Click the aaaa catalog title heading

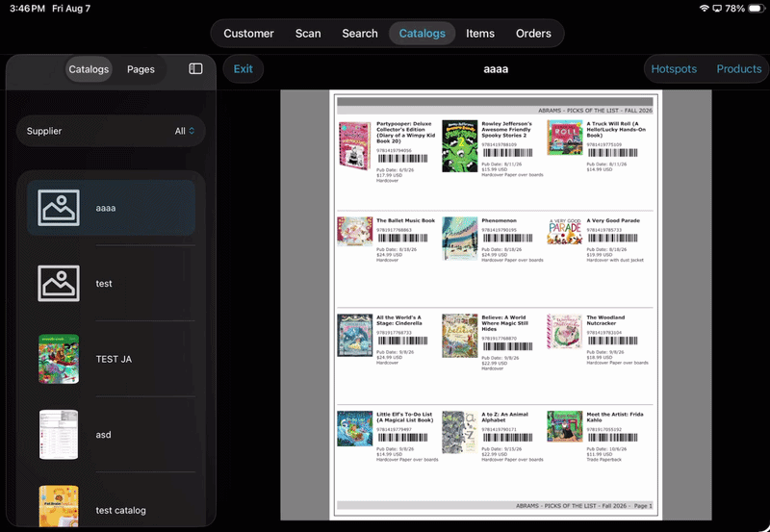pyautogui.click(x=496, y=69)
